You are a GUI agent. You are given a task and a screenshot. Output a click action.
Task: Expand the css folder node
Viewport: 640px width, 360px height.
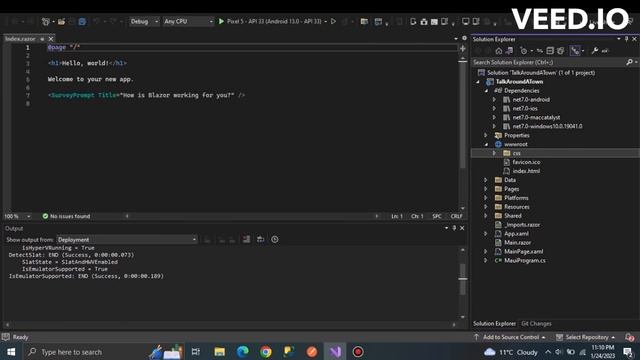[494, 153]
